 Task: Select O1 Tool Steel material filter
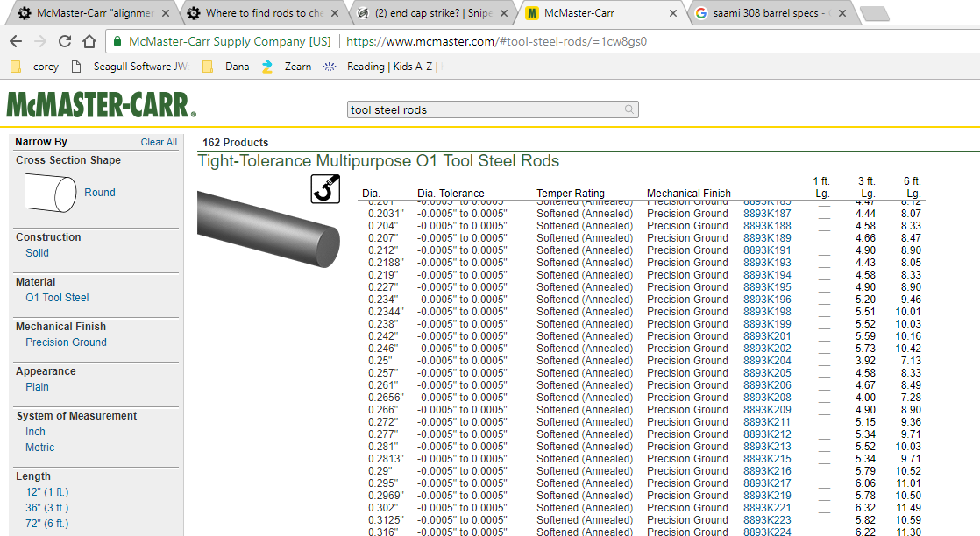pyautogui.click(x=57, y=298)
